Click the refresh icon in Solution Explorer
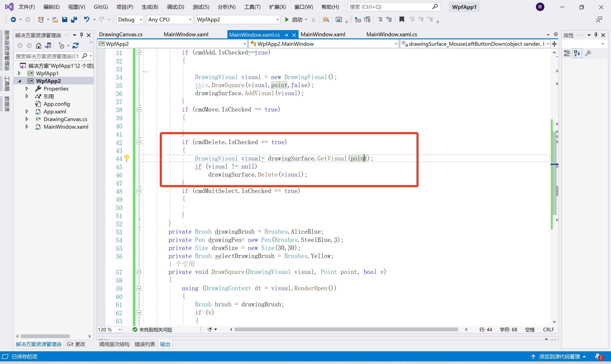 click(x=76, y=46)
